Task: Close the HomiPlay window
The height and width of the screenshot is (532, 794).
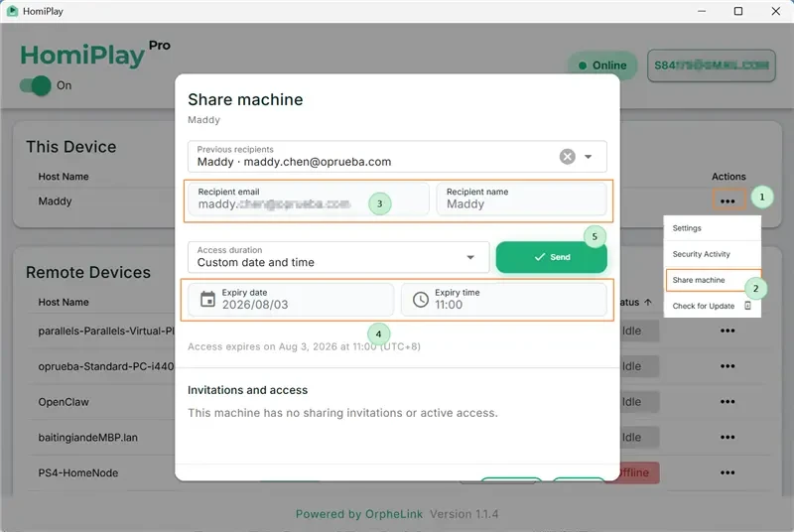Action: click(776, 11)
